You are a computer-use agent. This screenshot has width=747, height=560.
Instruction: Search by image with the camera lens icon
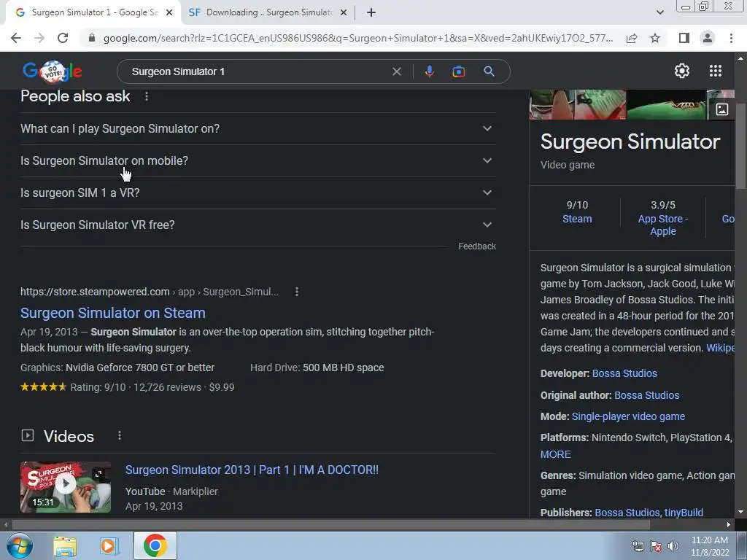pos(458,71)
